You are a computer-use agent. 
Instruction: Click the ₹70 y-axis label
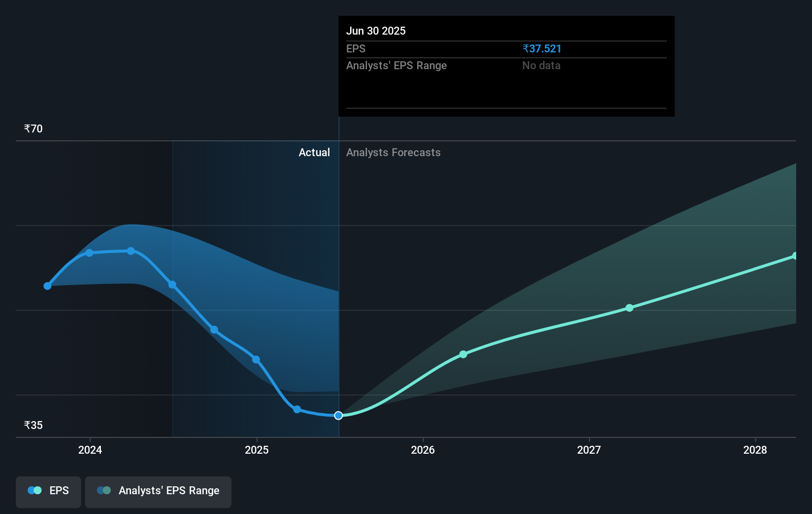tap(33, 129)
